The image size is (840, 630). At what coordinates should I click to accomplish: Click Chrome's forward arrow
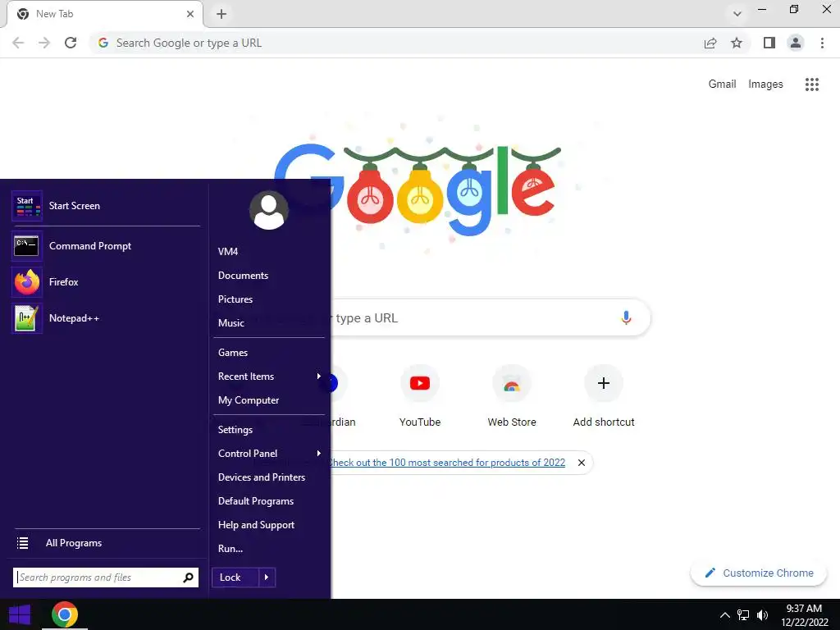(44, 43)
